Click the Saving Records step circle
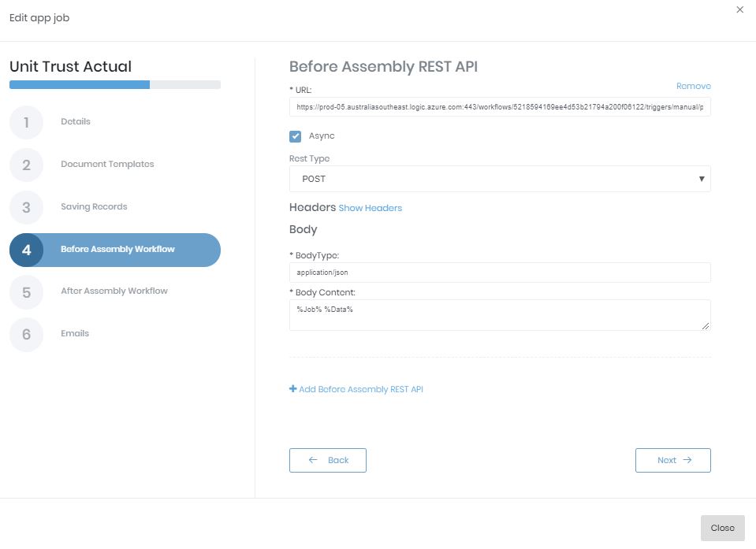This screenshot has height=549, width=756. point(26,206)
